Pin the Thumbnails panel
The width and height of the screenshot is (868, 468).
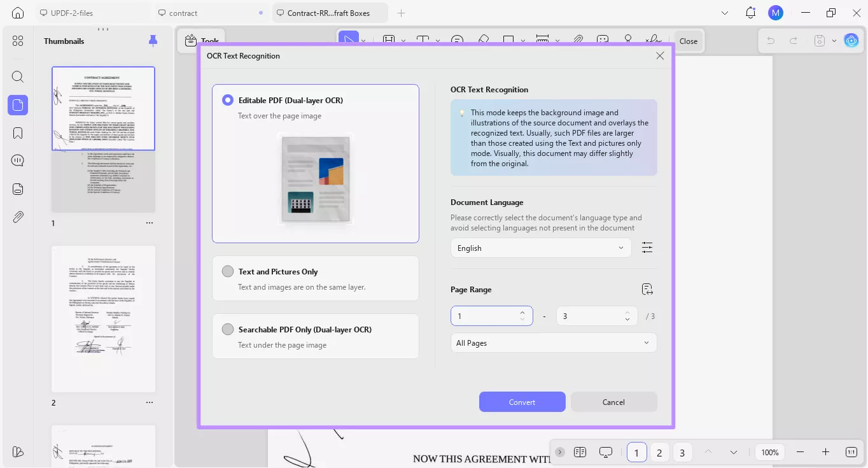click(x=153, y=41)
